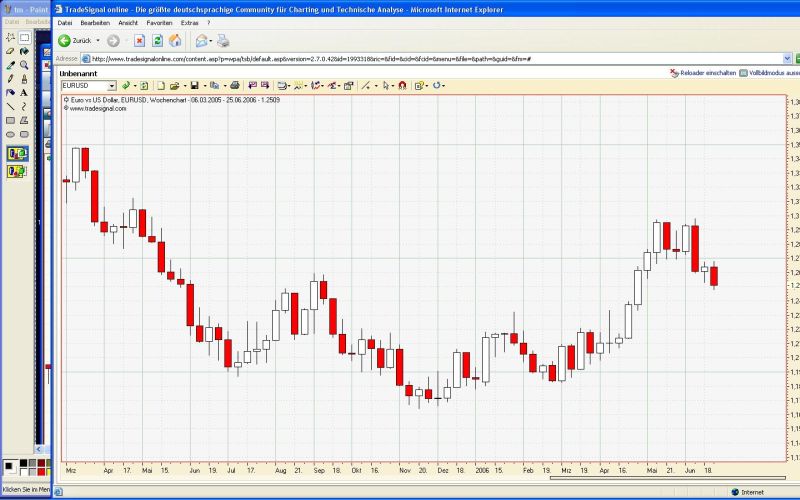Image resolution: width=800 pixels, height=500 pixels.
Task: Select the Text tool in Paint
Action: 24,93
